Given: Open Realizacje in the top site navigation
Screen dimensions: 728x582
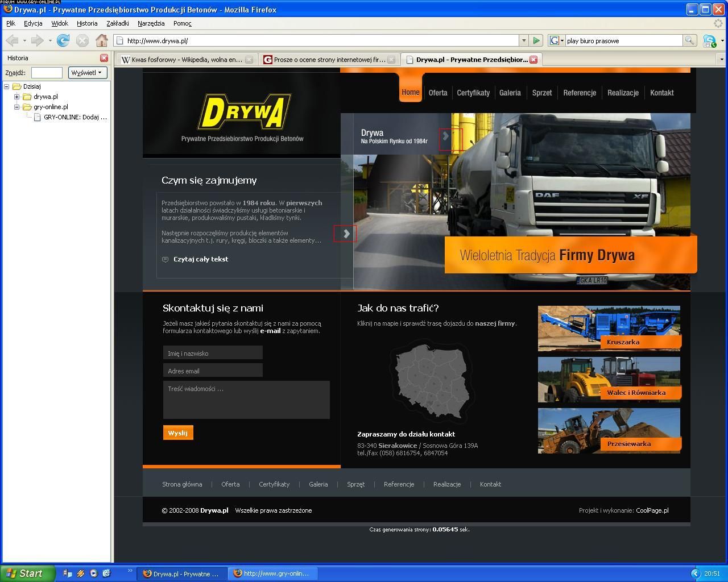Looking at the screenshot, I should point(623,93).
